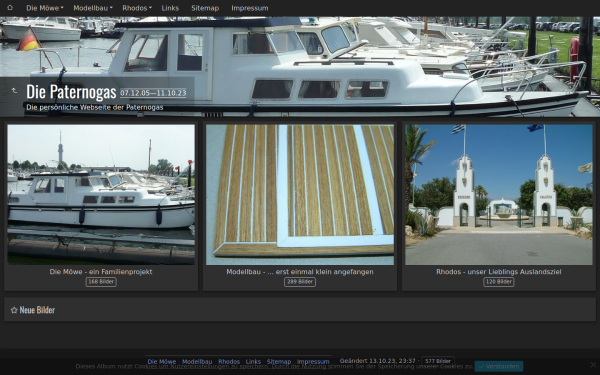Click the date range 07.12.05—11.10.23

point(153,93)
